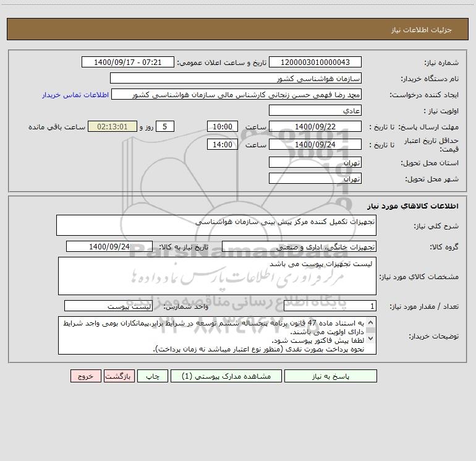Click the نام دستگاه خریدار field
This screenshot has height=461, width=476.
[x=236, y=79]
